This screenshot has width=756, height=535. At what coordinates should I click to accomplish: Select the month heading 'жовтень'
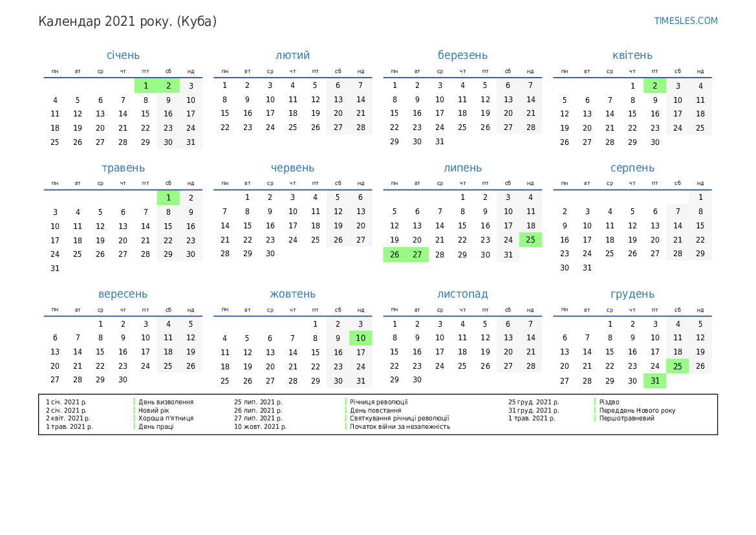point(293,294)
